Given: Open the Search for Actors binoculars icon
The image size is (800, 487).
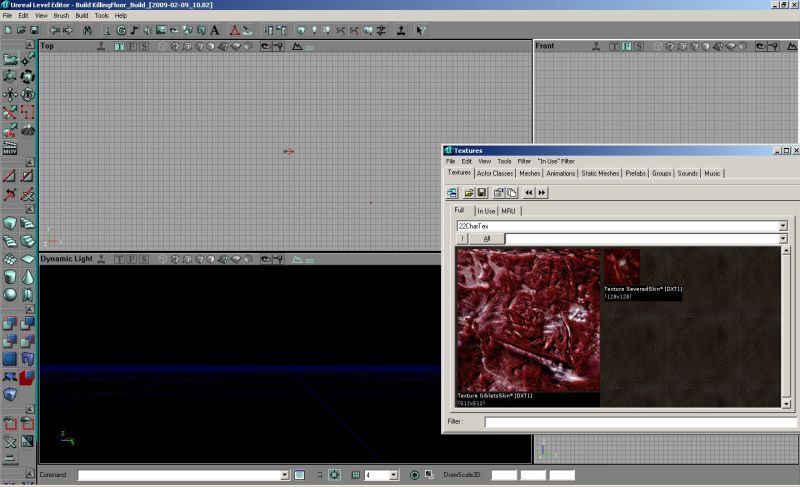Looking at the screenshot, I should click(x=87, y=31).
